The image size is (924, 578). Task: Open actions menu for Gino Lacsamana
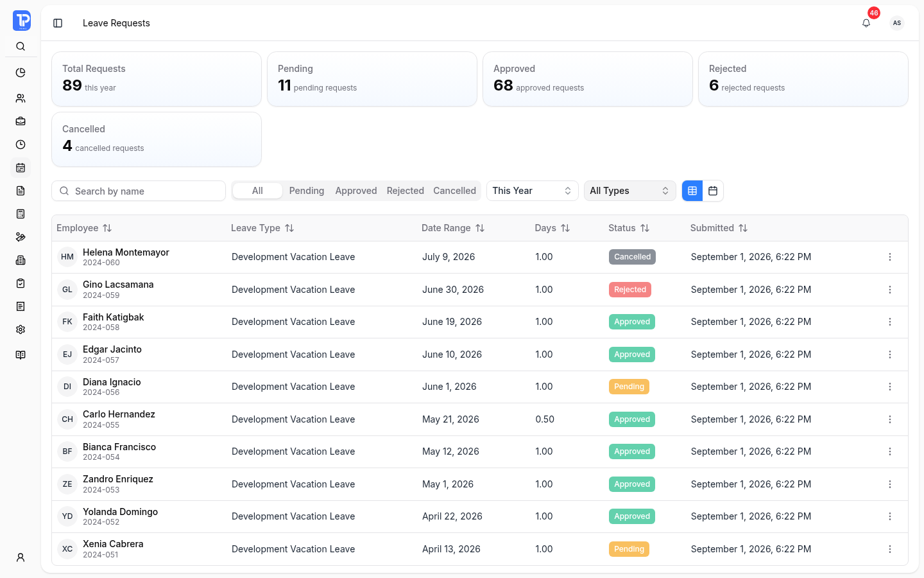[890, 290]
